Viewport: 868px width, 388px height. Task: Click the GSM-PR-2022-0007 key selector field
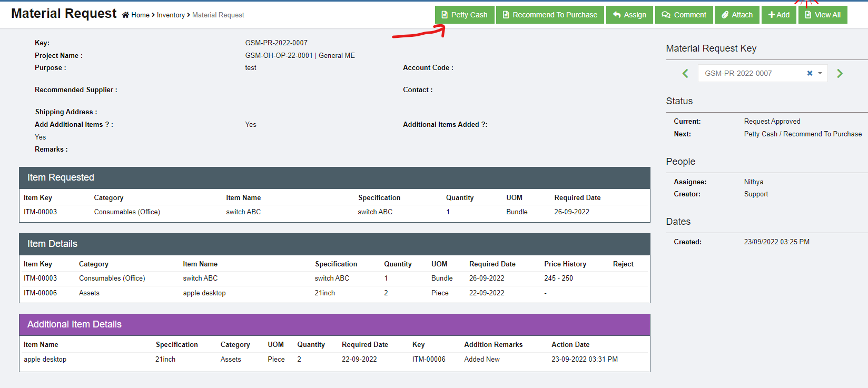click(748, 73)
